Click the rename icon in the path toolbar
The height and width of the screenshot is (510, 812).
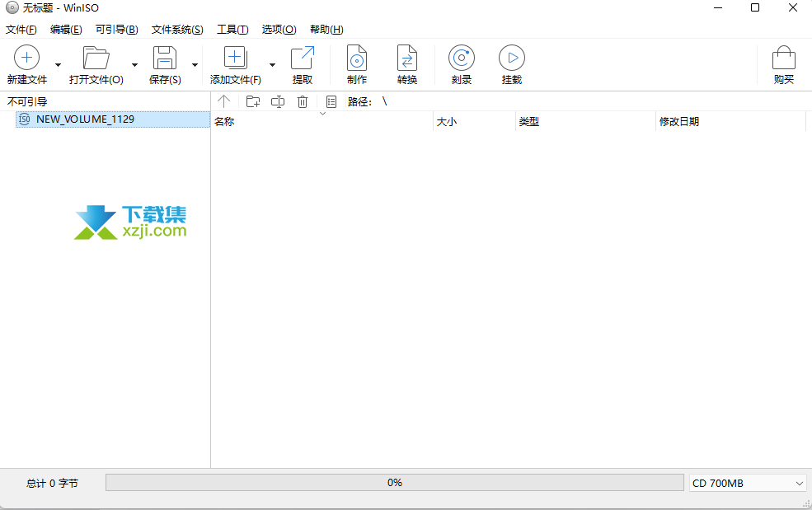278,101
